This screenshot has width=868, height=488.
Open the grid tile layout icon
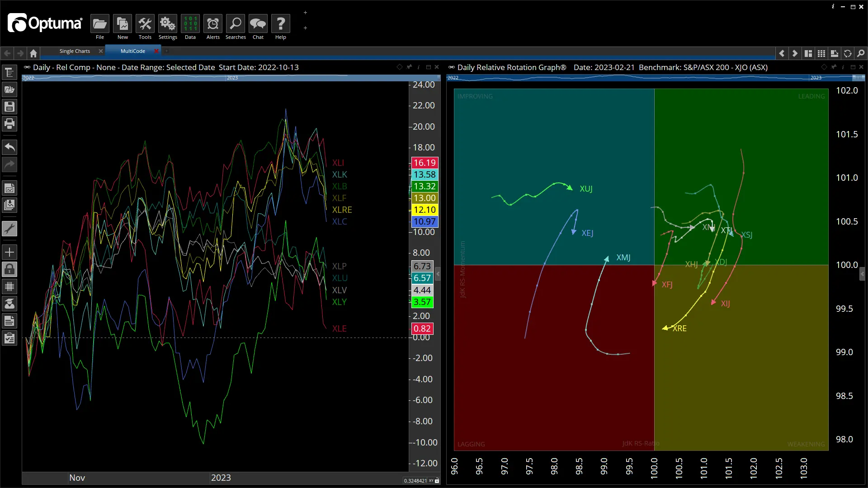click(821, 53)
